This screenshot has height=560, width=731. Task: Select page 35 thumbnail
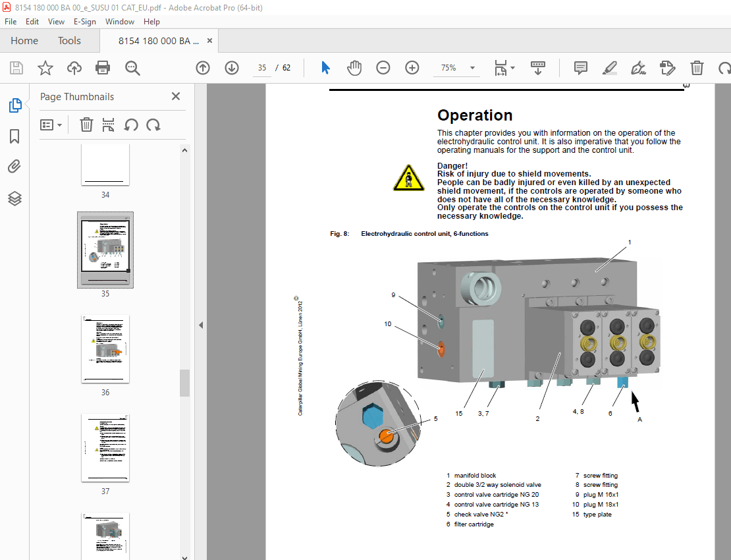[105, 250]
